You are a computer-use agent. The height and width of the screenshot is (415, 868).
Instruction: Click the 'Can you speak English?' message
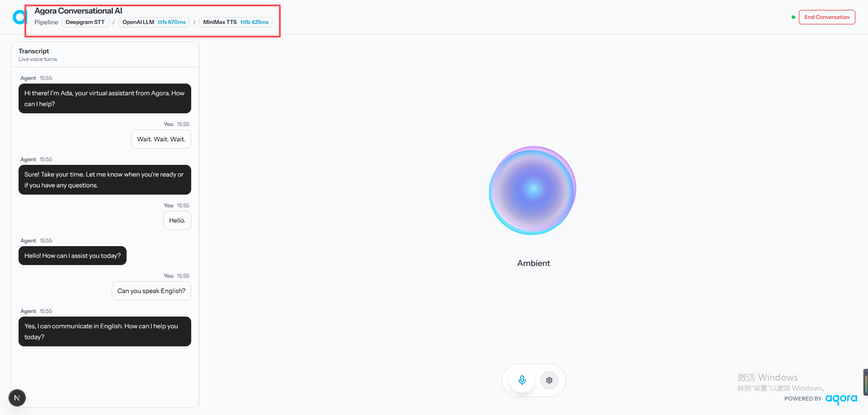(151, 291)
